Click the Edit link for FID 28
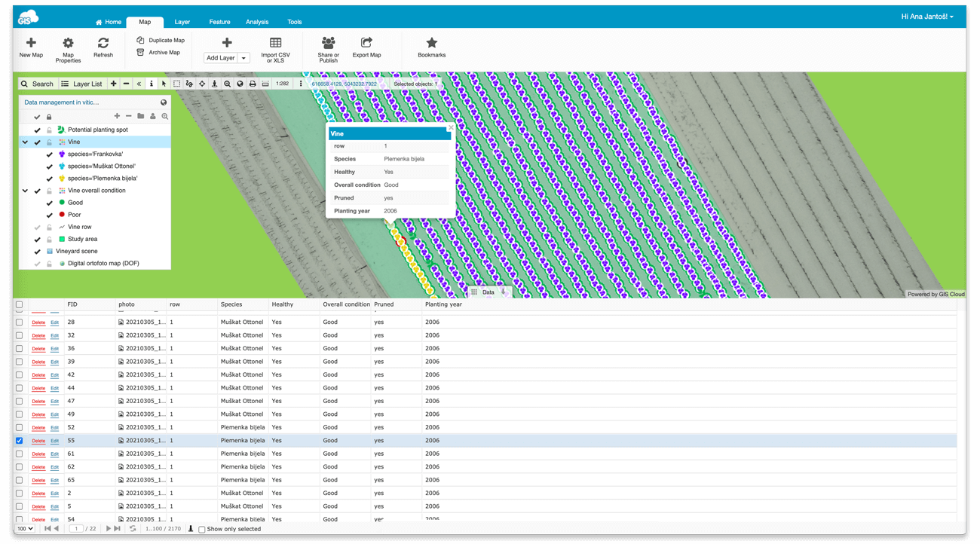Screen dimensions: 980x544 tap(54, 322)
